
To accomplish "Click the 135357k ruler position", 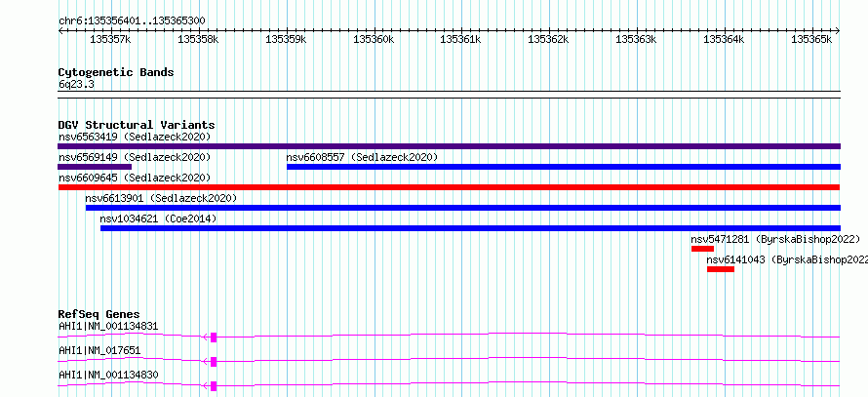I will coord(111,39).
